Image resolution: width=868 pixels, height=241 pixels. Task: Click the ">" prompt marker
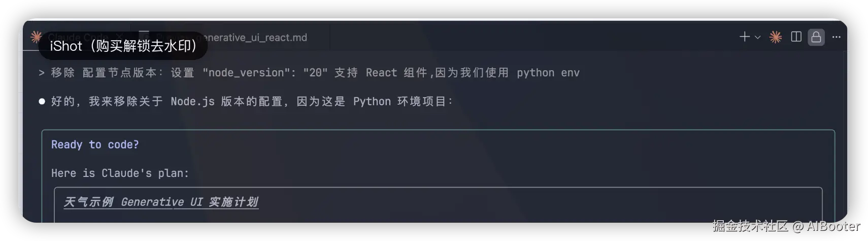click(x=42, y=73)
